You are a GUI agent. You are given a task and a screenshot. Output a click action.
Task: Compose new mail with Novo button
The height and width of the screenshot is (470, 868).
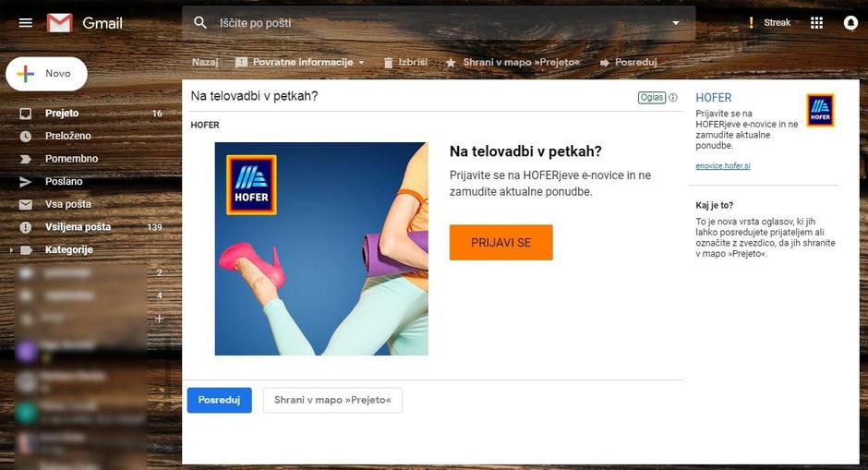pyautogui.click(x=46, y=74)
